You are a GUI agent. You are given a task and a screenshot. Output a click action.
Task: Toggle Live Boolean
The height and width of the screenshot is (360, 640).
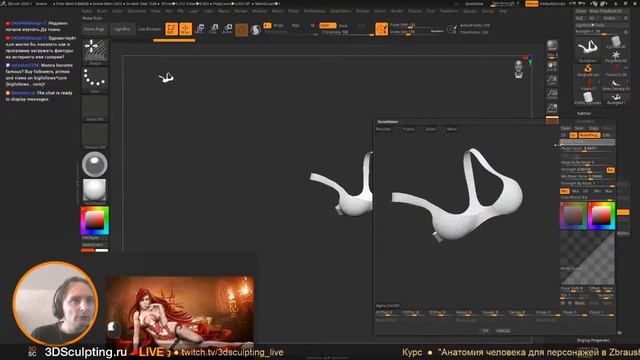pos(149,29)
